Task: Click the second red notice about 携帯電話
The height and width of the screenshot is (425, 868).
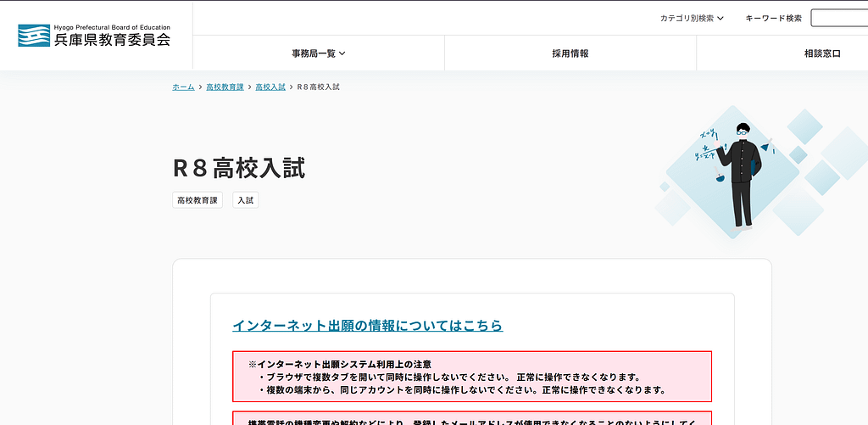Action: (x=471, y=418)
